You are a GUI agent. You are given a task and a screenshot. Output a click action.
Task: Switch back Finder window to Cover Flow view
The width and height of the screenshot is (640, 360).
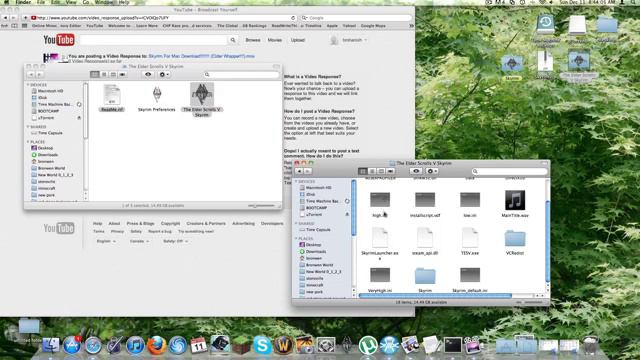[122, 75]
